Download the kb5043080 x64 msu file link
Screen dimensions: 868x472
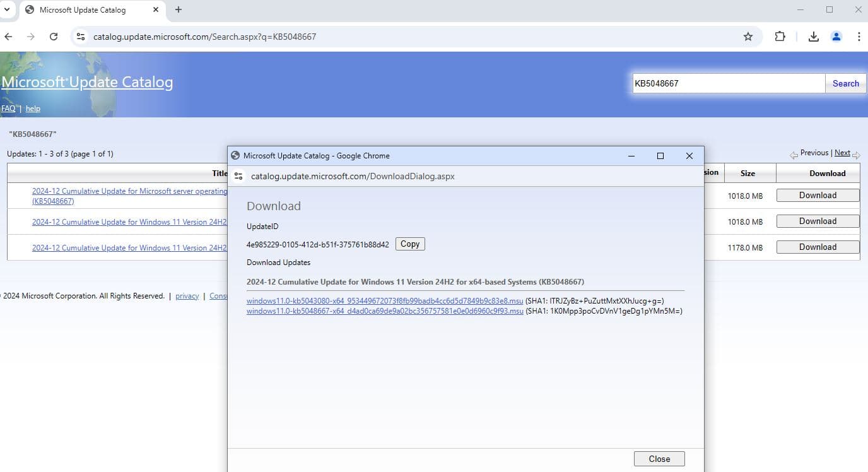385,301
